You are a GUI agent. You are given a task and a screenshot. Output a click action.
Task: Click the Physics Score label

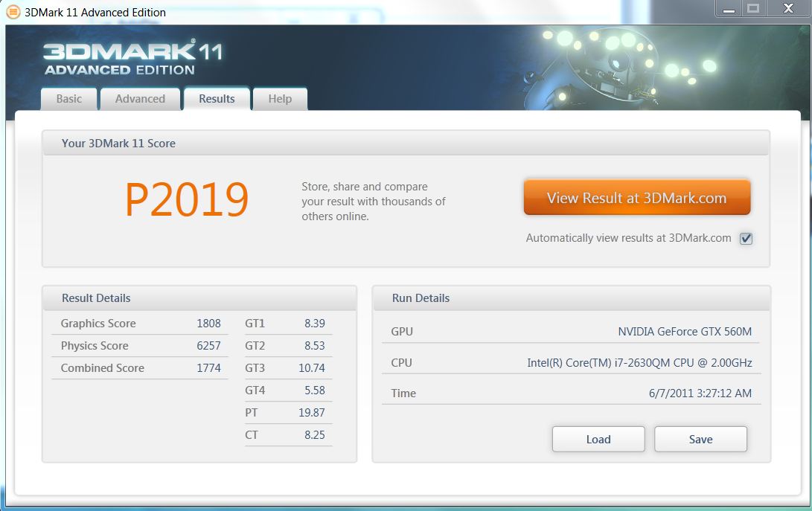[95, 346]
